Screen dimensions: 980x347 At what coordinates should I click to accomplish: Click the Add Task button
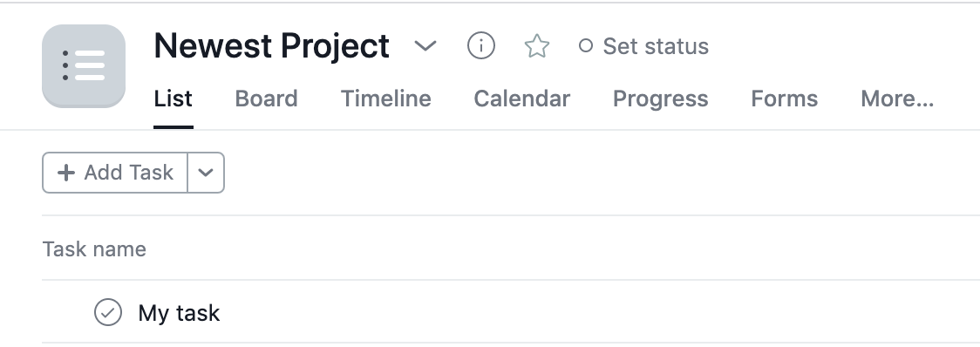pyautogui.click(x=115, y=173)
